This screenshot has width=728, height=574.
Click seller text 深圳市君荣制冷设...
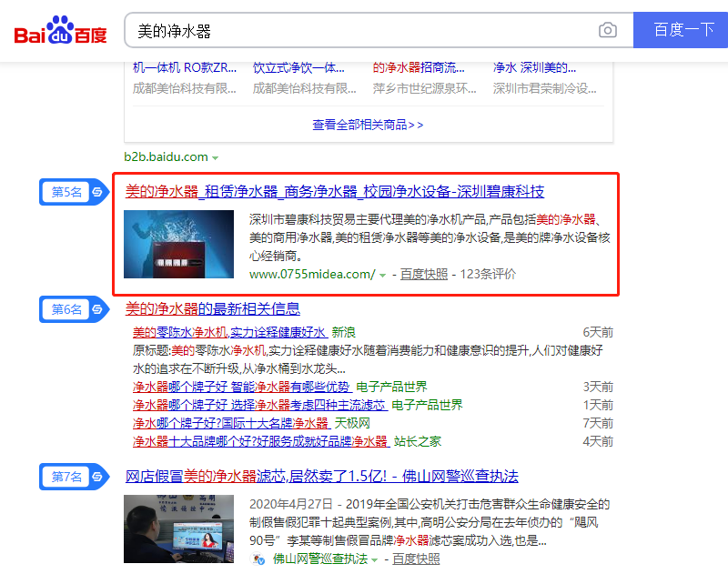(544, 88)
